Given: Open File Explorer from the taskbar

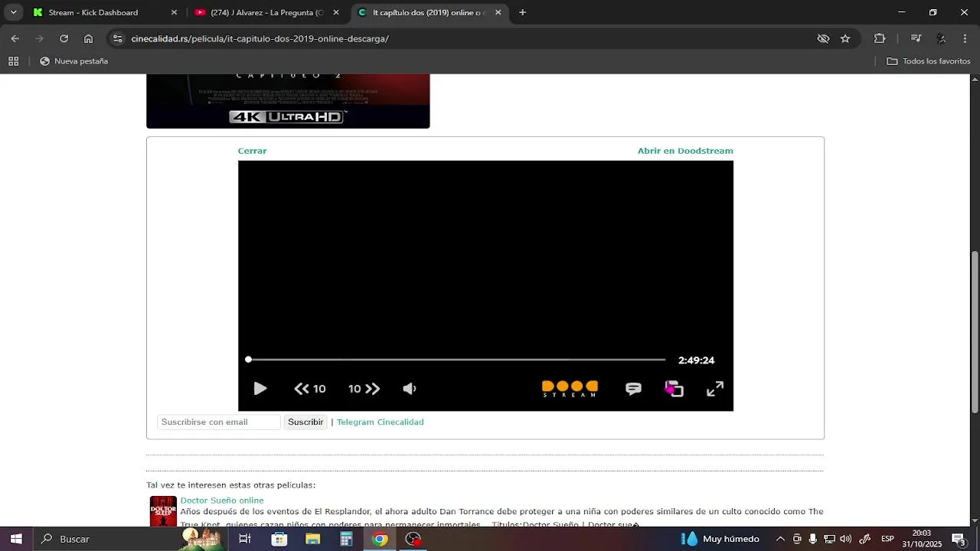Looking at the screenshot, I should pos(312,539).
